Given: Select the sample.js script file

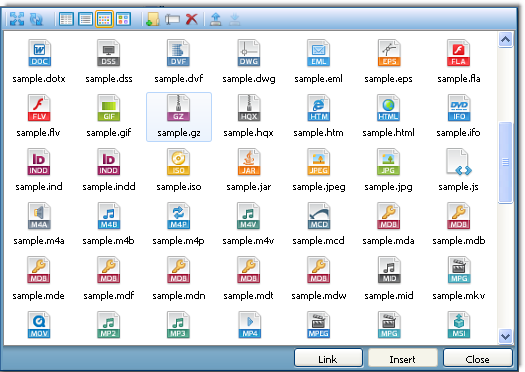Looking at the screenshot, I should 459,170.
